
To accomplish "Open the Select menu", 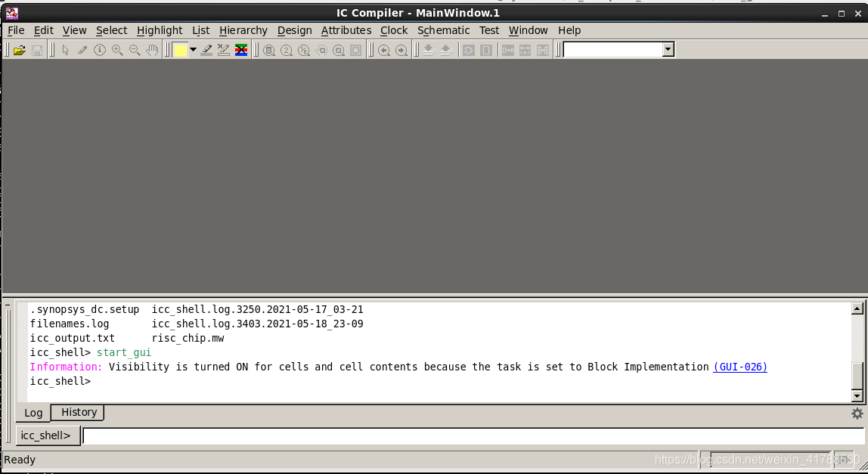I will coord(111,30).
